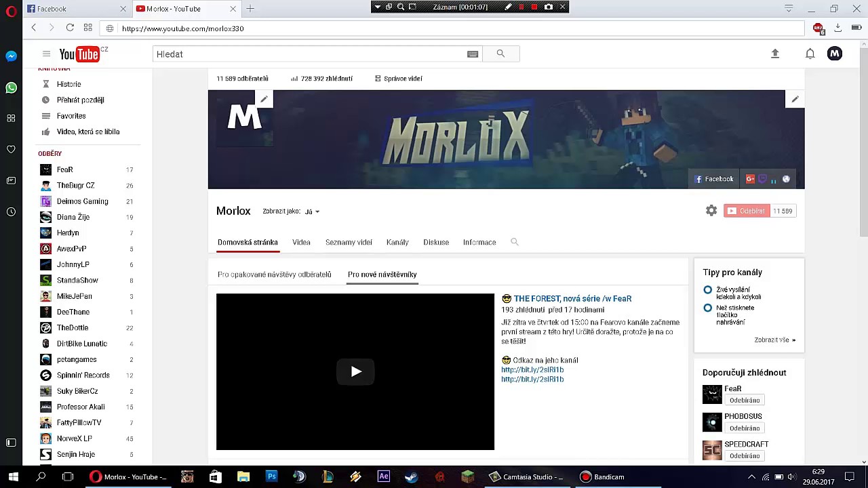Open TheBugr CZ subscription
This screenshot has width=868, height=488.
point(76,185)
